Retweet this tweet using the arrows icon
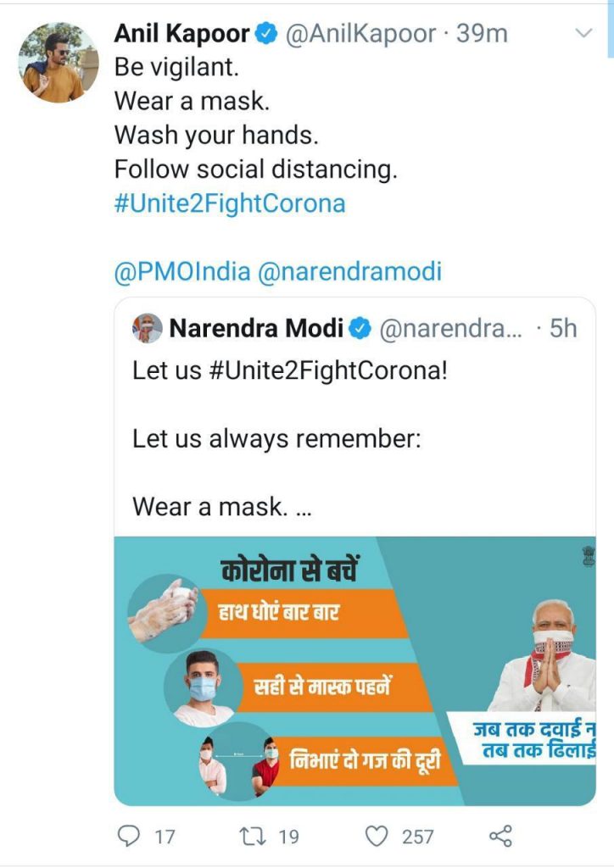Screen dimensions: 614x868 tap(251, 836)
